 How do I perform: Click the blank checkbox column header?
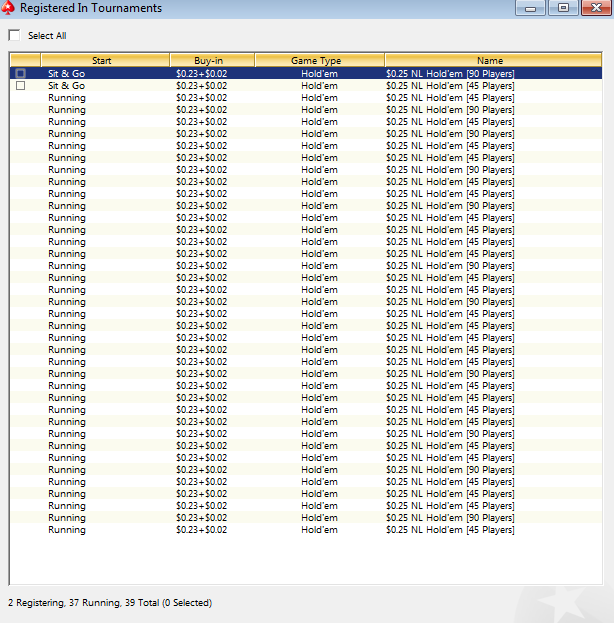tap(25, 60)
